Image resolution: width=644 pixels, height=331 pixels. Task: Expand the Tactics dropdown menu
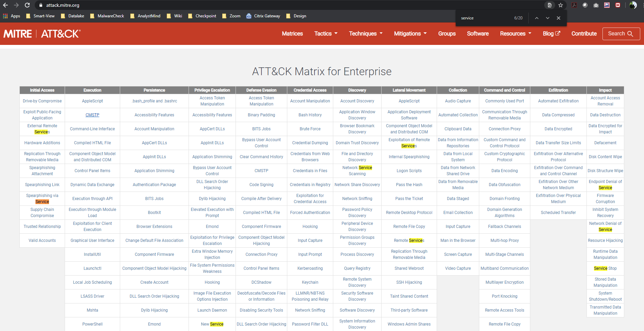(326, 34)
